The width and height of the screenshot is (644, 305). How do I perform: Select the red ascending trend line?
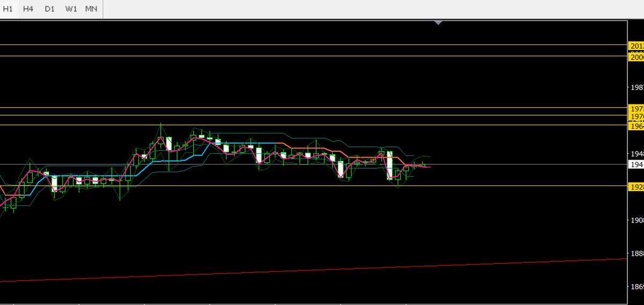pyautogui.click(x=313, y=270)
